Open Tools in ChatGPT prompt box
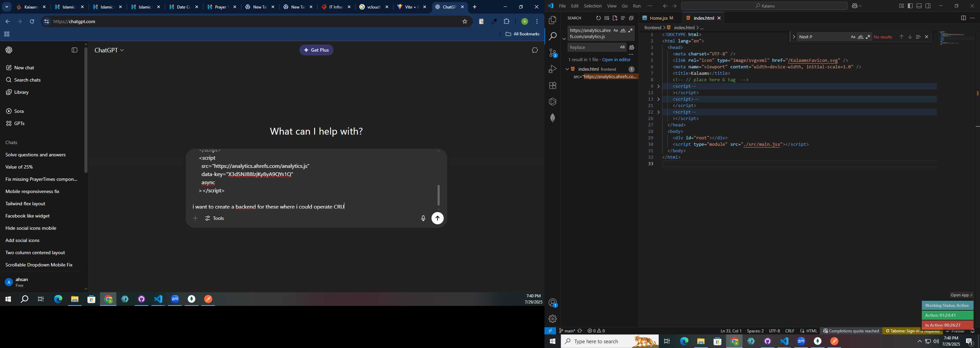 215,219
